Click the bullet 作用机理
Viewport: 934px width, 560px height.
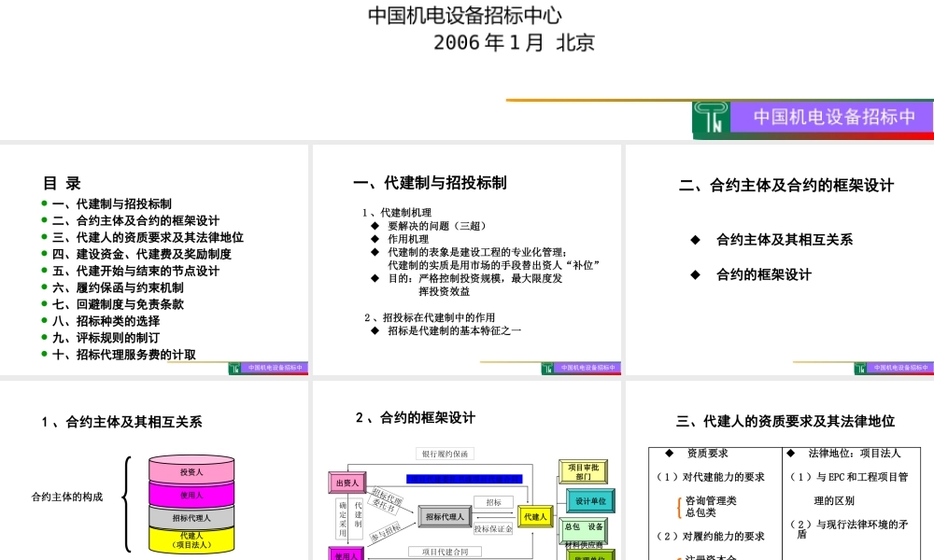408,239
